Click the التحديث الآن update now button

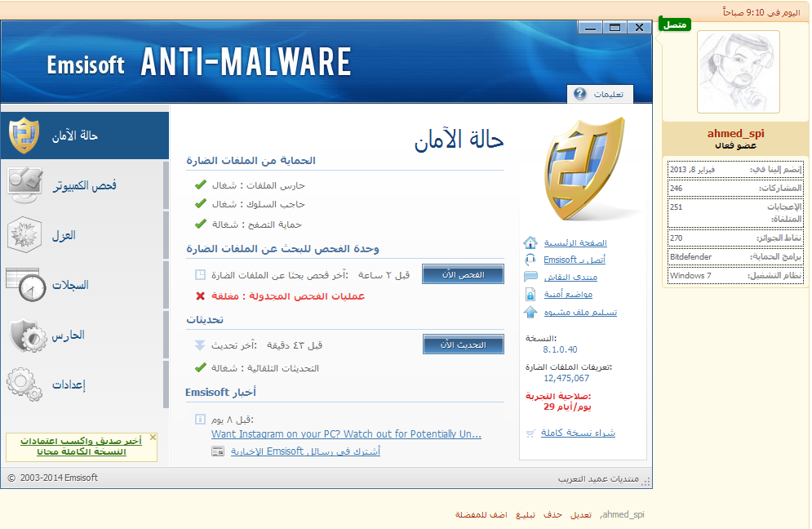click(x=464, y=345)
